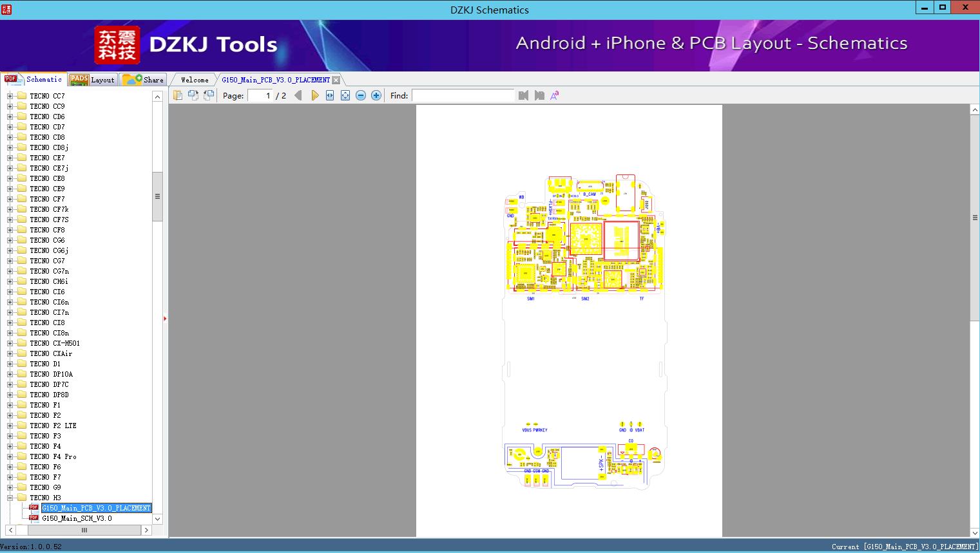Collapse the left panel with red splitter arrow
The image size is (980, 553).
[165, 319]
